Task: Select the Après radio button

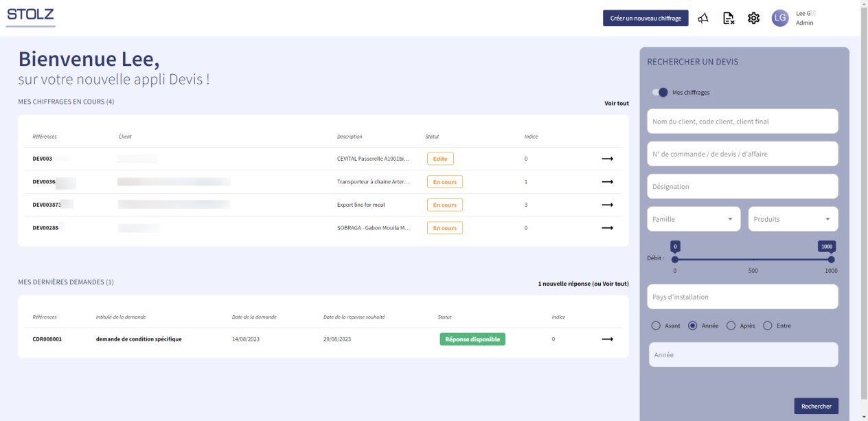Action: 731,326
